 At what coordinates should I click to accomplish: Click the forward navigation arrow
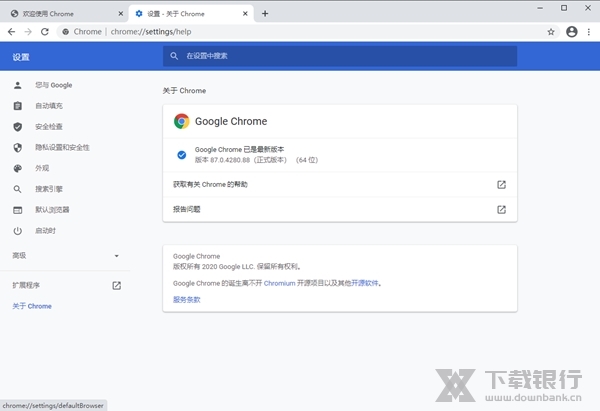tap(28, 32)
